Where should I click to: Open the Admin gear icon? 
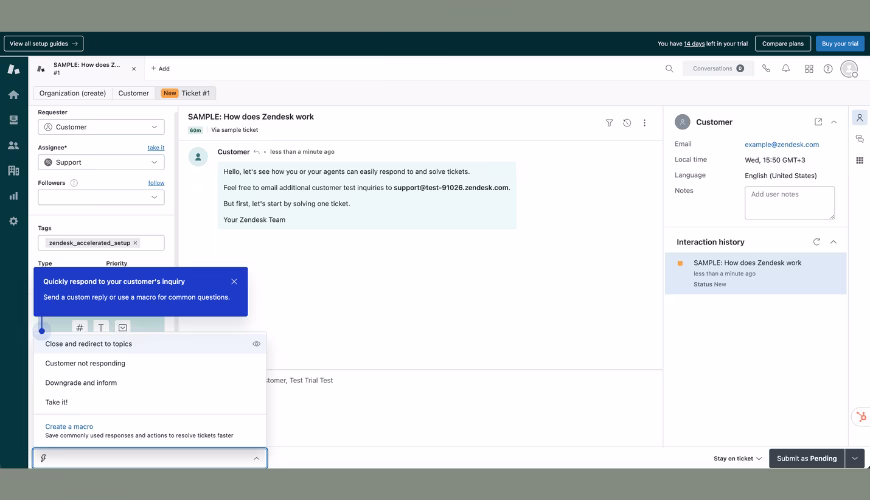(13, 221)
